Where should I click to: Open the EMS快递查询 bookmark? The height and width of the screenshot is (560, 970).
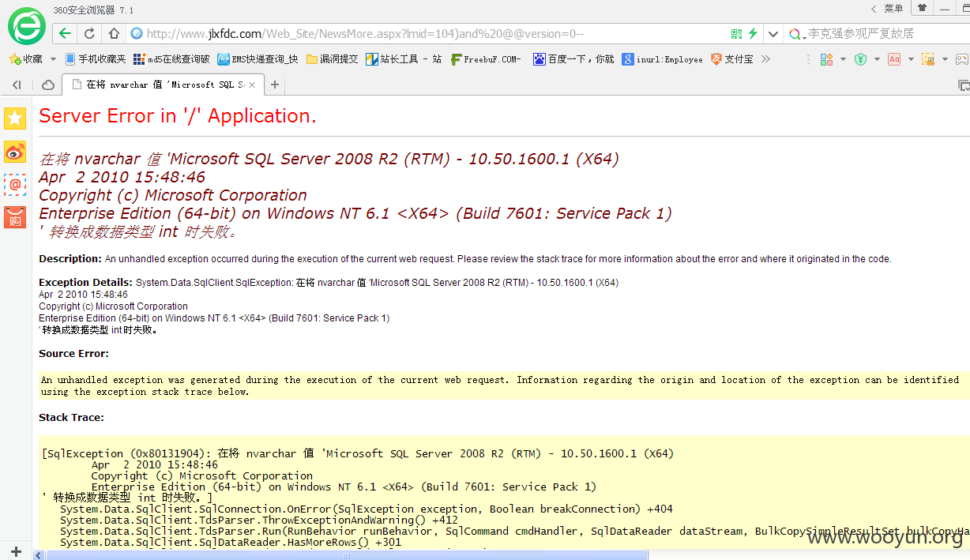pyautogui.click(x=258, y=59)
